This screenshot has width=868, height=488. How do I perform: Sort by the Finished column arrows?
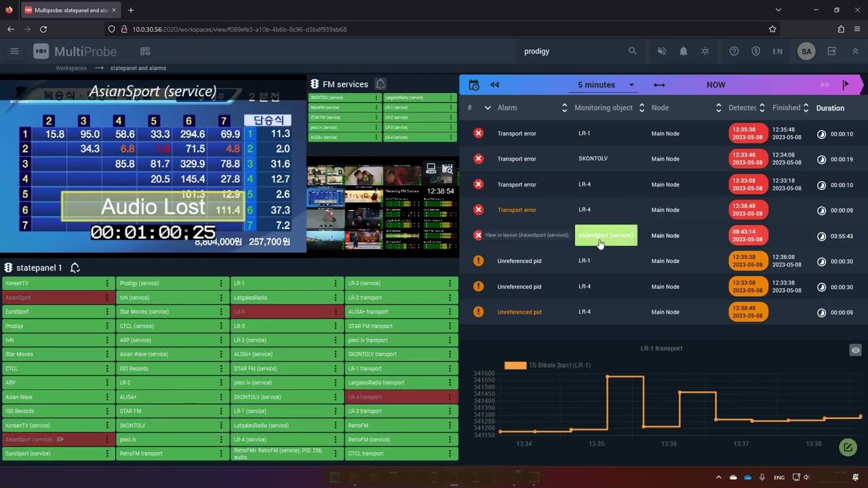(x=806, y=108)
